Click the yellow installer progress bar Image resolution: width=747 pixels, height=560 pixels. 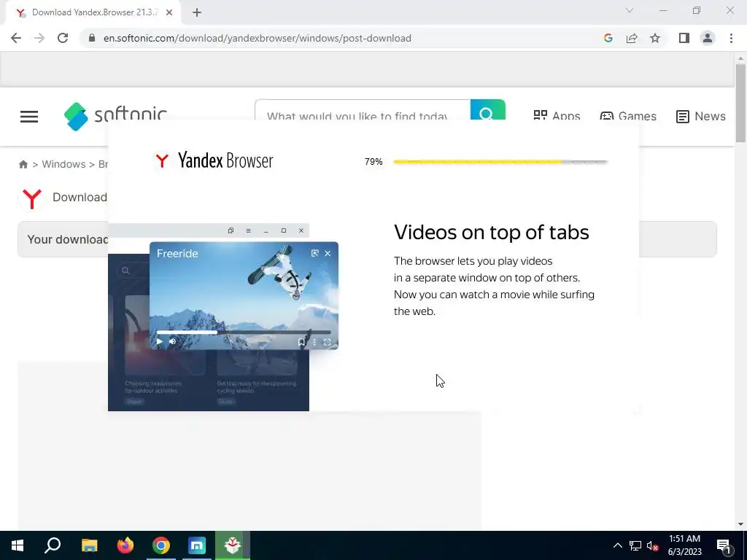(500, 162)
